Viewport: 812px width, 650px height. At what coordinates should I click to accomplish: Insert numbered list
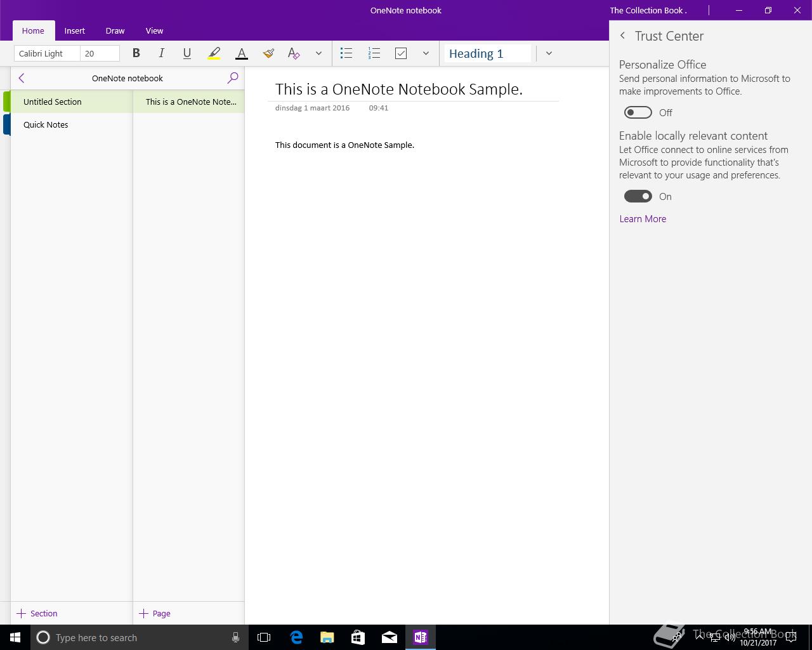click(x=374, y=53)
